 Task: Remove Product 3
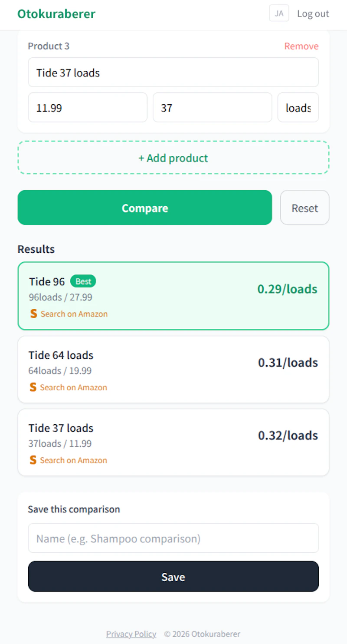(301, 46)
